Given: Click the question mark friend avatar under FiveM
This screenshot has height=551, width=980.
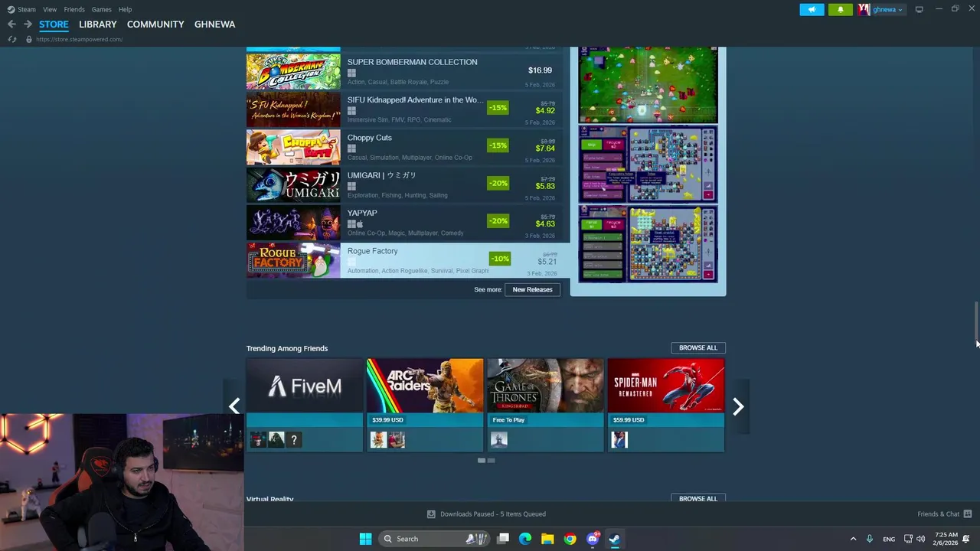Looking at the screenshot, I should 294,439.
